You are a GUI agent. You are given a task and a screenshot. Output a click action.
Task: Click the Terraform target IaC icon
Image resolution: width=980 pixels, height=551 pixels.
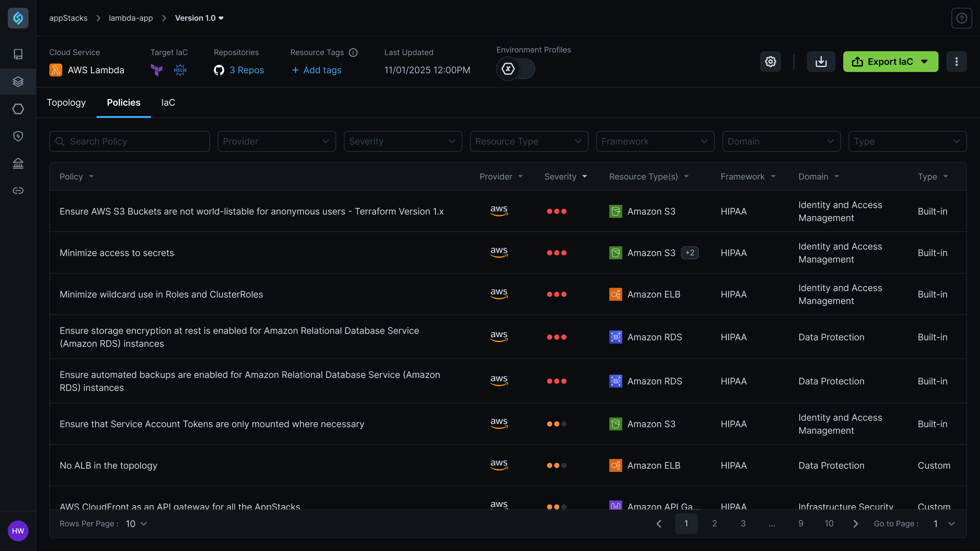(156, 70)
